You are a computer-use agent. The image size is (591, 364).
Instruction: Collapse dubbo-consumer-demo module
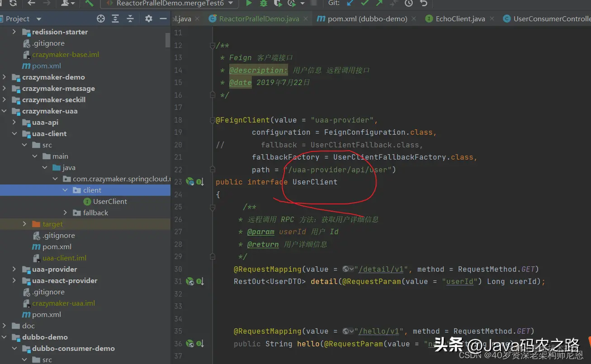coord(14,349)
